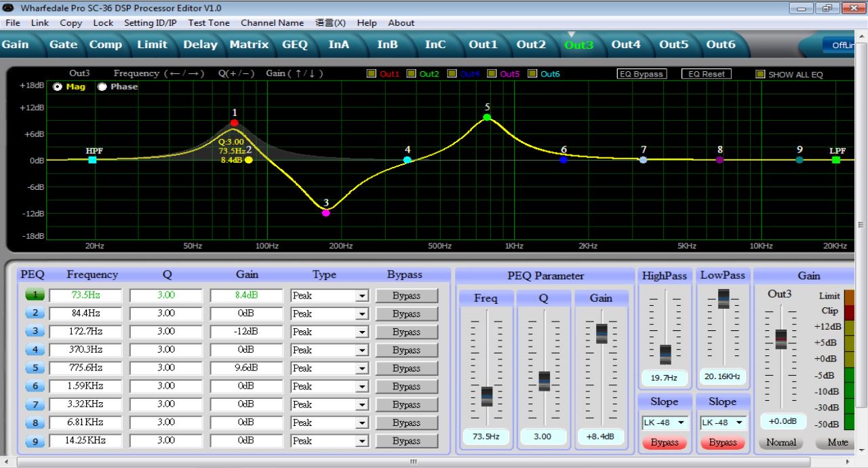Select PEQ band 6 number button
Image resolution: width=868 pixels, height=468 pixels.
coord(35,386)
